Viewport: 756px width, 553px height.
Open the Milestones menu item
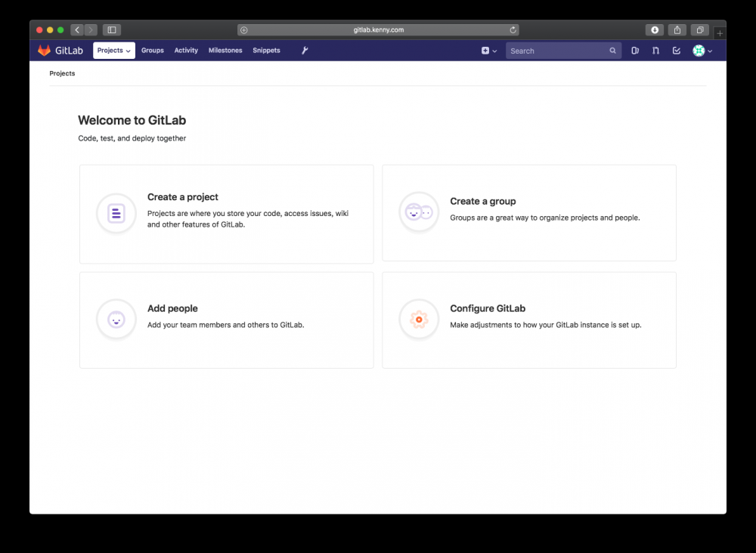tap(225, 51)
